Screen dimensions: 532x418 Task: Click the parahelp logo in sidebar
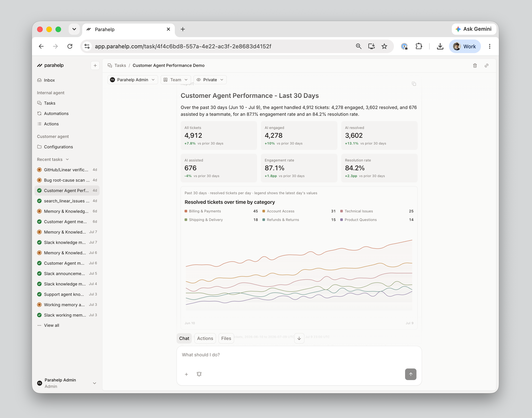(50, 65)
